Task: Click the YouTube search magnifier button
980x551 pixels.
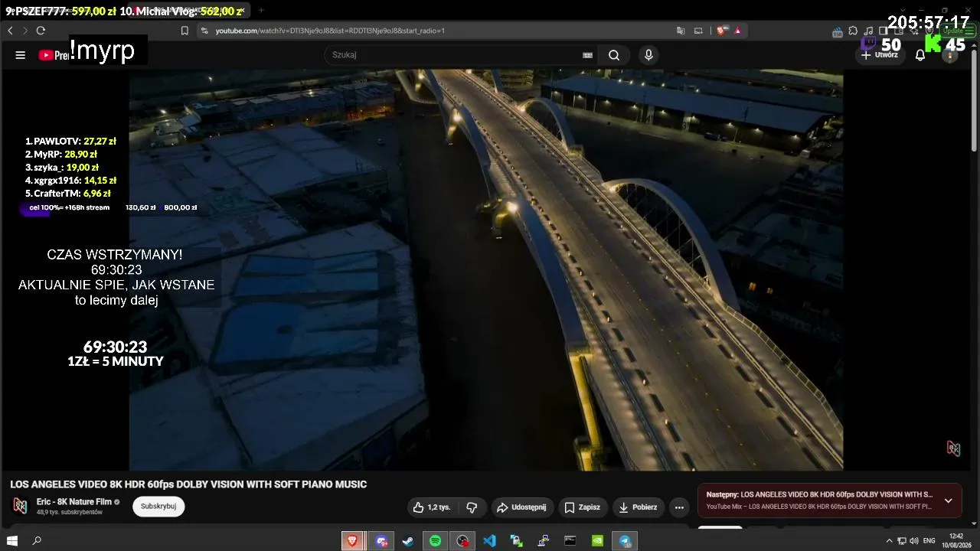Action: [x=614, y=55]
